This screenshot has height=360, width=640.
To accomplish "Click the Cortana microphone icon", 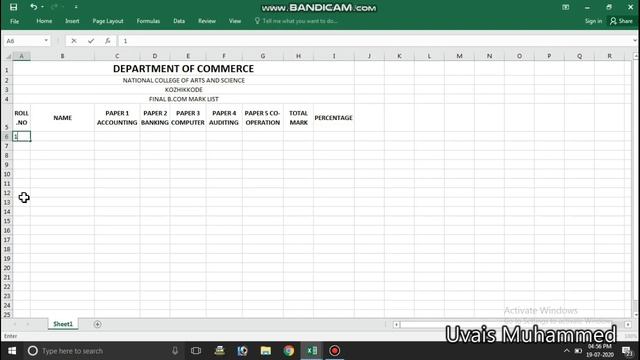I will click(175, 351).
